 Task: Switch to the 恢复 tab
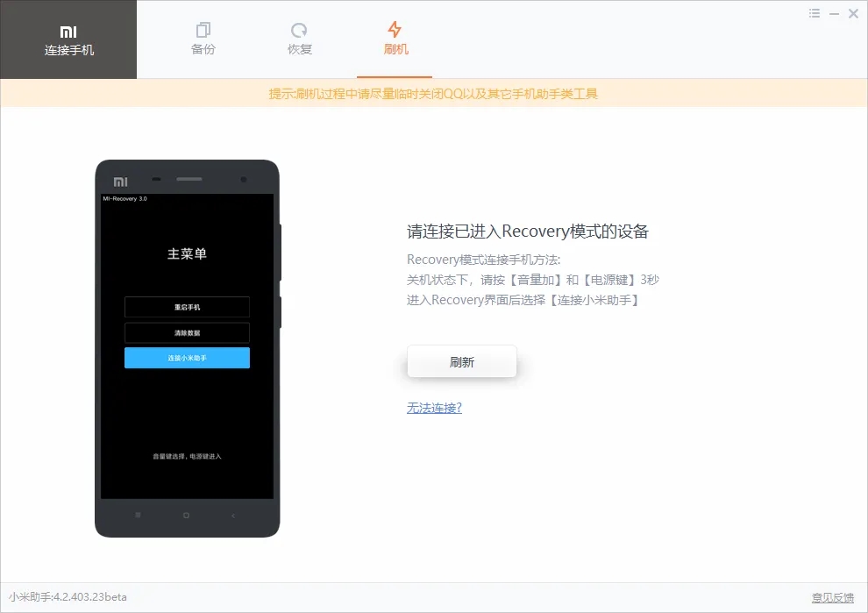(299, 39)
